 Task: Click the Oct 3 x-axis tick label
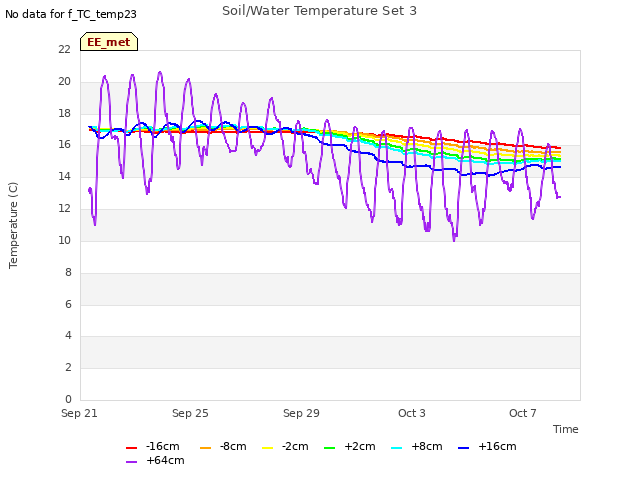(411, 413)
